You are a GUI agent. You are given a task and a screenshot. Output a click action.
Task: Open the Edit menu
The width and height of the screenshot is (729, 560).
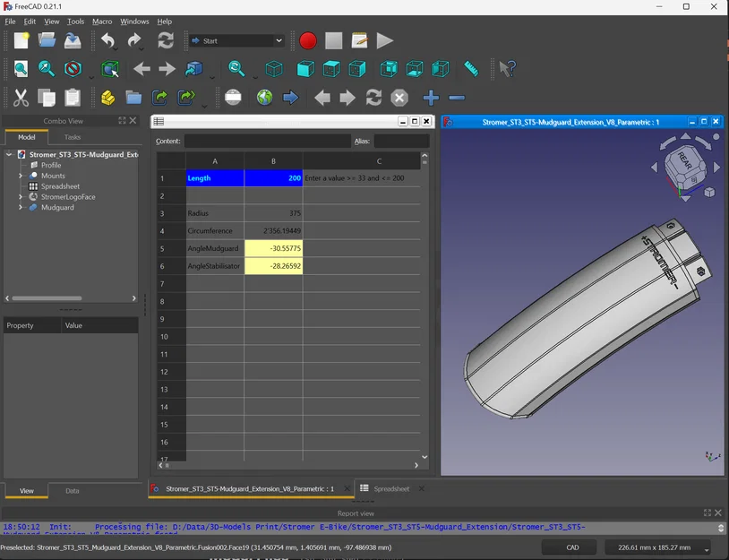click(30, 22)
